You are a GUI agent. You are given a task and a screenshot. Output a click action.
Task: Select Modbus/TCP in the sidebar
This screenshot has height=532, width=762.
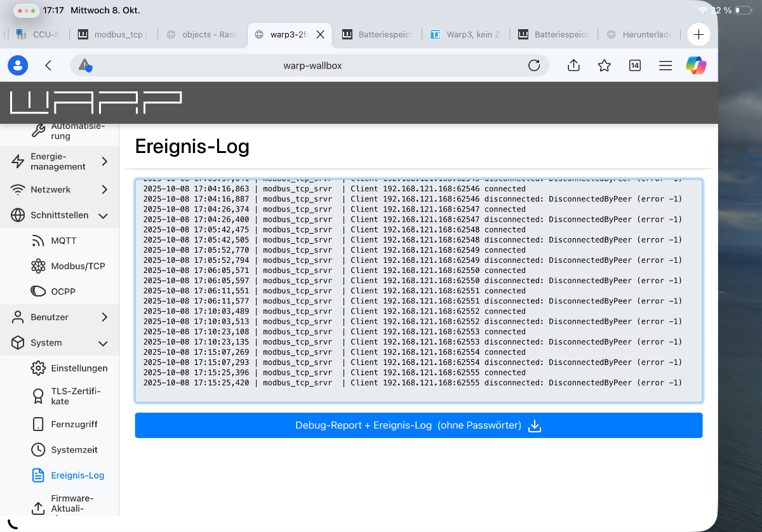pos(77,266)
